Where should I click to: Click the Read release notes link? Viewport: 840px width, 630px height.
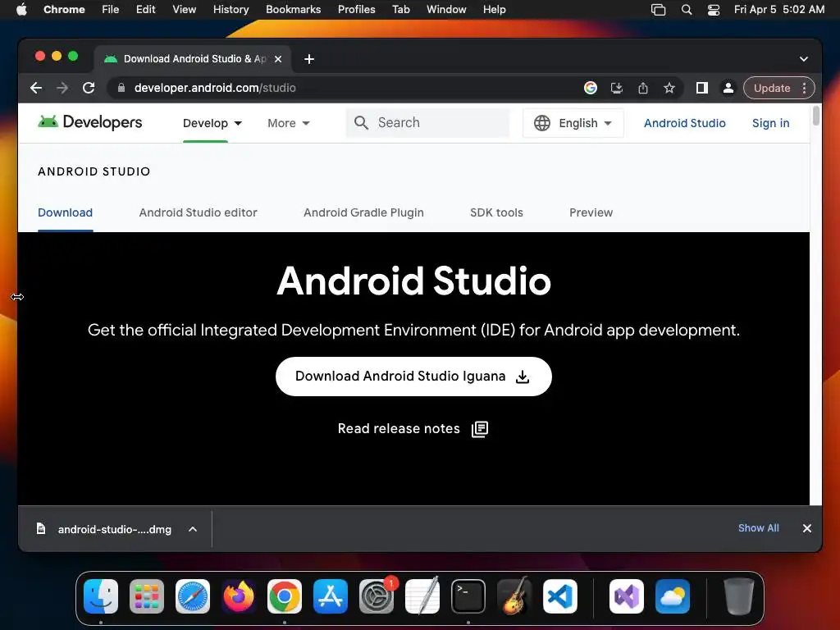tap(413, 428)
